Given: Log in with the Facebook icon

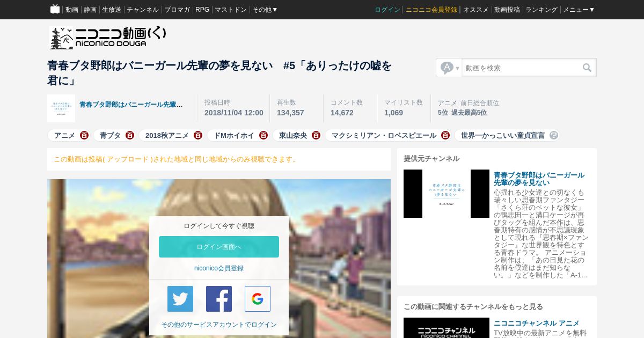Looking at the screenshot, I should coord(219,299).
